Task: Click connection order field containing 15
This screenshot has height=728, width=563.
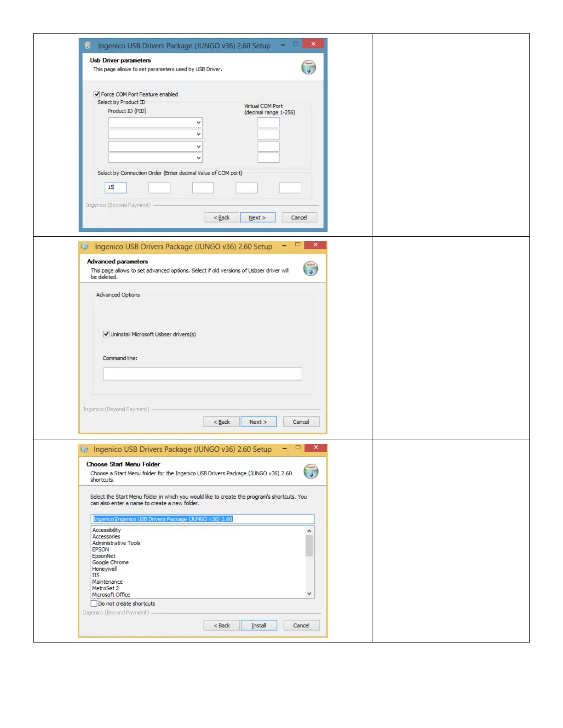Action: point(116,188)
